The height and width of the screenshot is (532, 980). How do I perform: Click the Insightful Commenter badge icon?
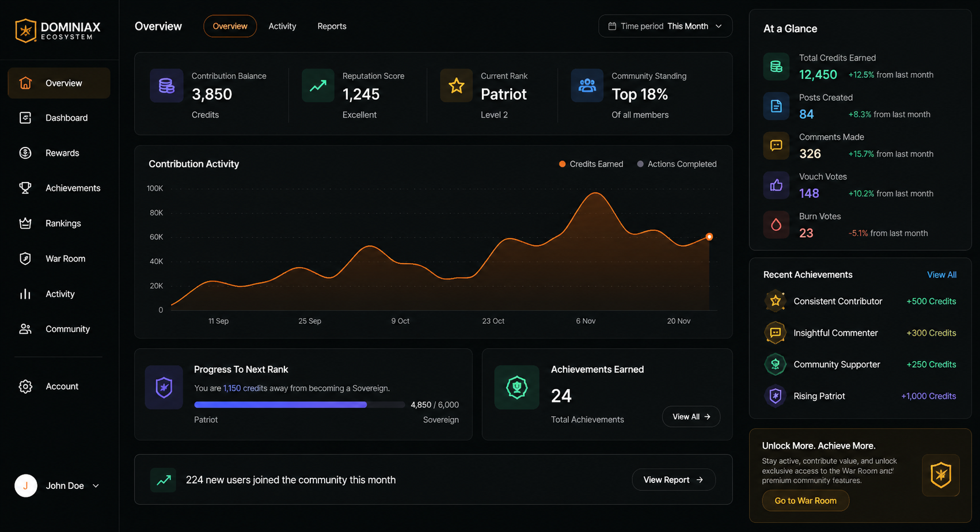[776, 333]
